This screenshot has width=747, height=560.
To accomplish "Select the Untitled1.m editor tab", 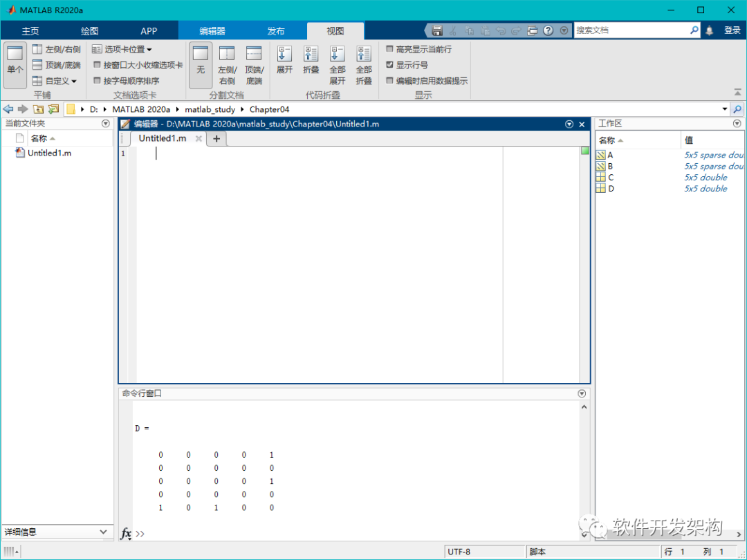I will point(163,138).
